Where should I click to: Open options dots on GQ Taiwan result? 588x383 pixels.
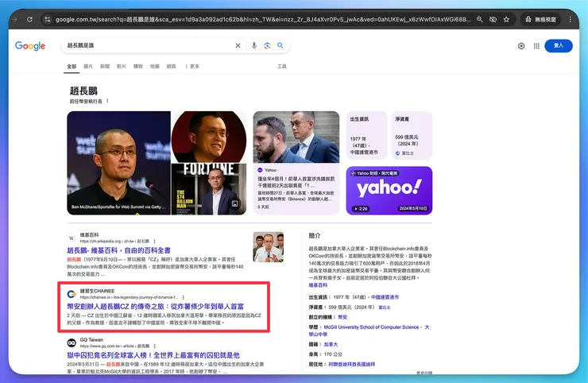(x=154, y=346)
